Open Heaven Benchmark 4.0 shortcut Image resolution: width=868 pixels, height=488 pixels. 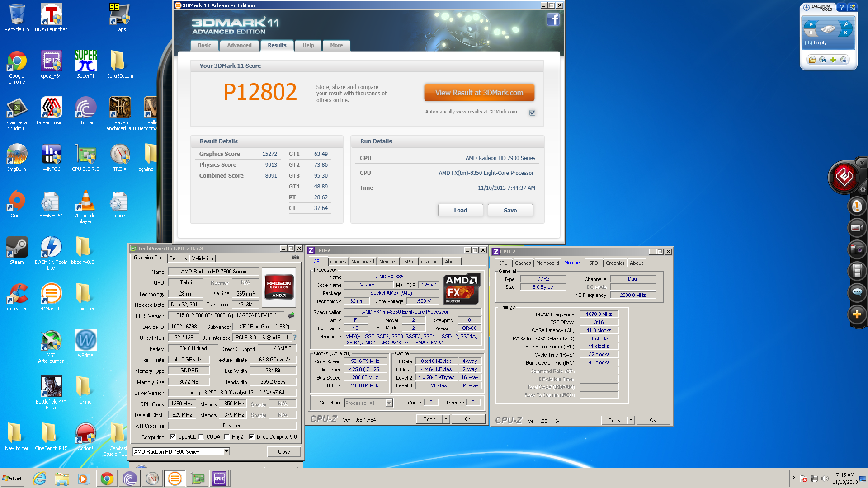coord(119,114)
